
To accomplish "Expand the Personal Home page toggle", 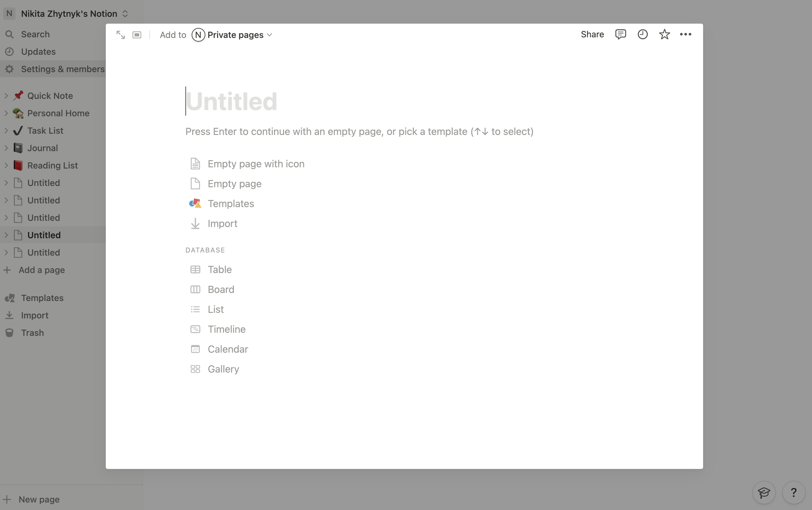I will [x=6, y=113].
